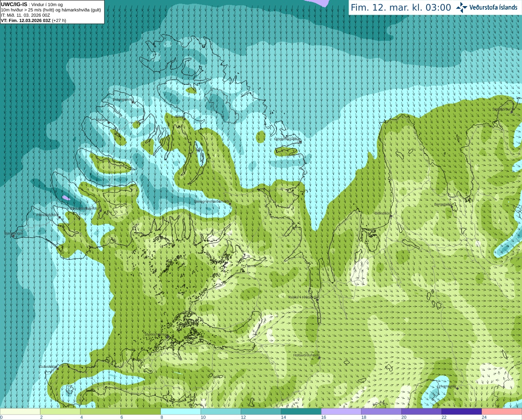Click the Flateyri station label
This screenshot has width=522, height=420.
pyautogui.click(x=102, y=120)
